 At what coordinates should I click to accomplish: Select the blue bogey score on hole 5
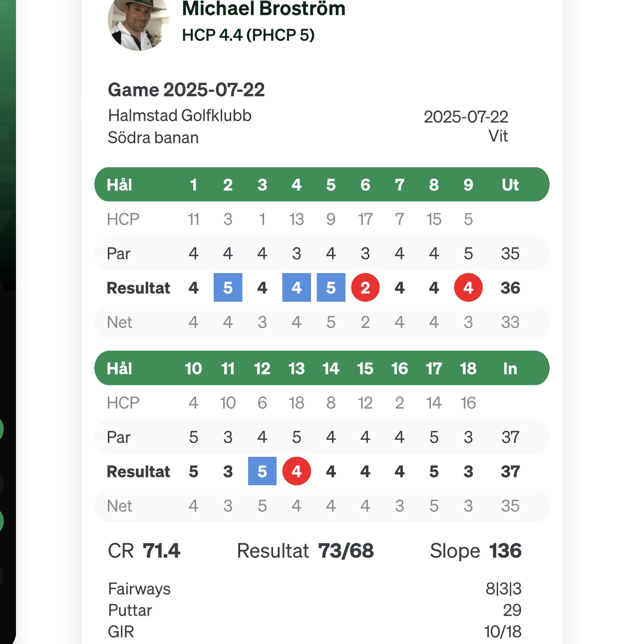331,288
